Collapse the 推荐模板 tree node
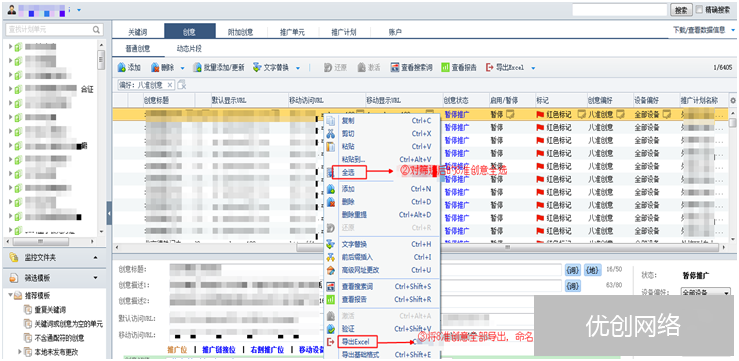Screen dimensions: 739x361 pyautogui.click(x=10, y=295)
